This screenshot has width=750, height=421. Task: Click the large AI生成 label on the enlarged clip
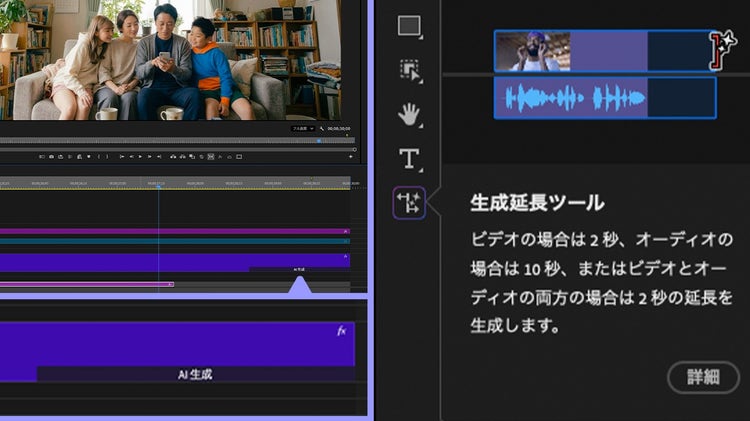tap(195, 374)
